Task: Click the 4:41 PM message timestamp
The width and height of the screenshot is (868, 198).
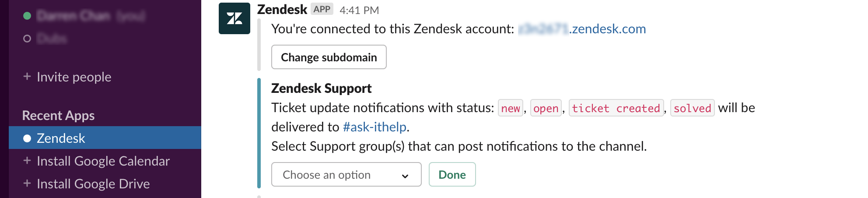Action: tap(359, 10)
